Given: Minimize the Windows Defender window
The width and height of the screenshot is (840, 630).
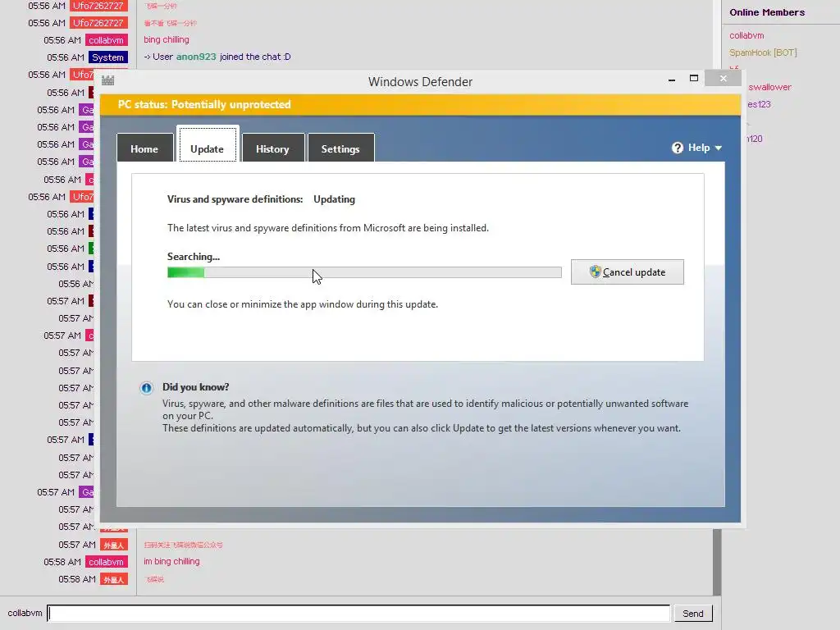Looking at the screenshot, I should (672, 80).
